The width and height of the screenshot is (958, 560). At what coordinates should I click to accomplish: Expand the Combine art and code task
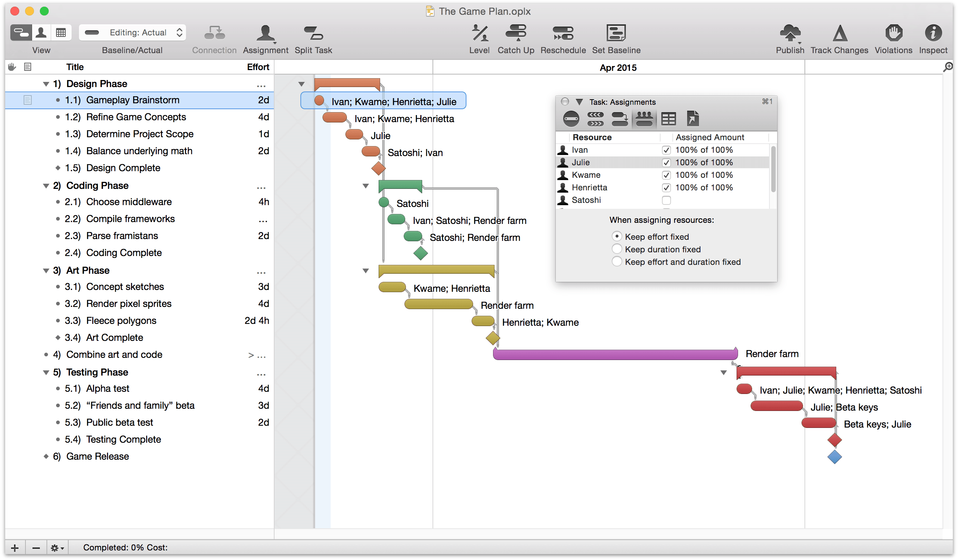(x=249, y=355)
